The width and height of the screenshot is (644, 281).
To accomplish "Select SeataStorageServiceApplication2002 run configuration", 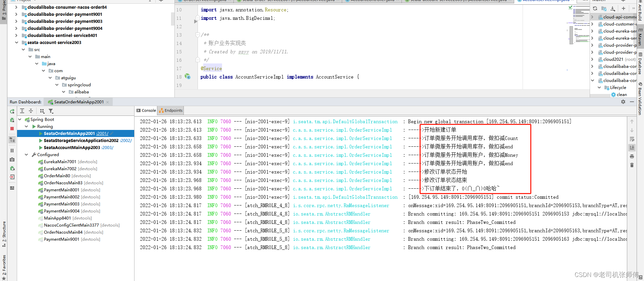I will coord(81,141).
